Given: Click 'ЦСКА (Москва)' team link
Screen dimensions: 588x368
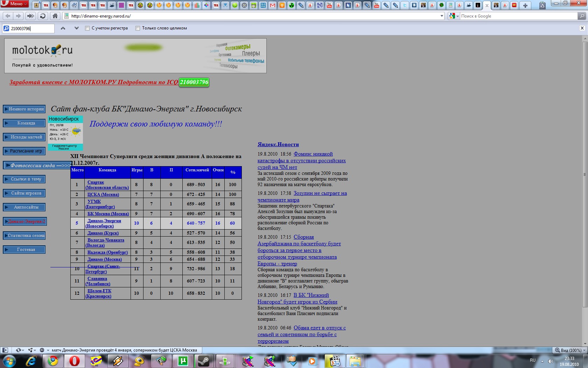Looking at the screenshot, I should (103, 195).
